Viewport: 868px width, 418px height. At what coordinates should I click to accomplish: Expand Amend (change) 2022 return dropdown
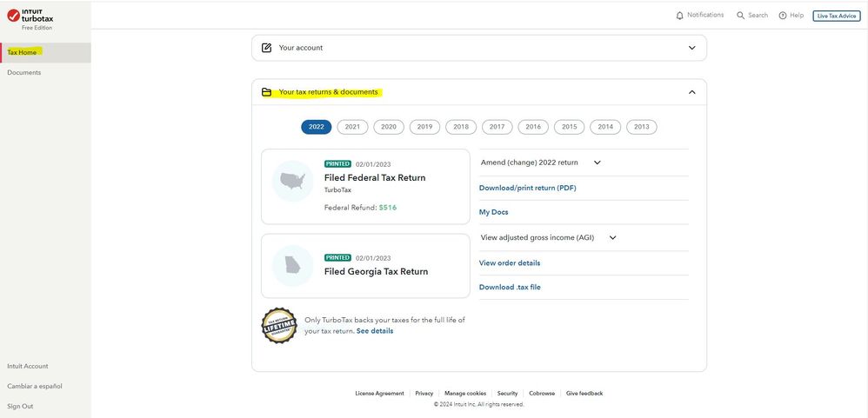(597, 163)
